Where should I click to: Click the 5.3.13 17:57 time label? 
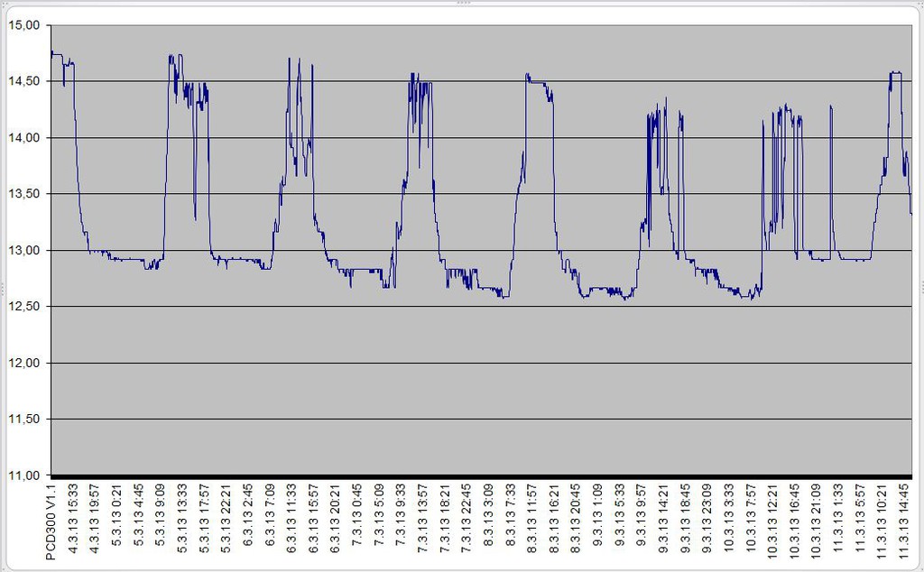click(204, 519)
